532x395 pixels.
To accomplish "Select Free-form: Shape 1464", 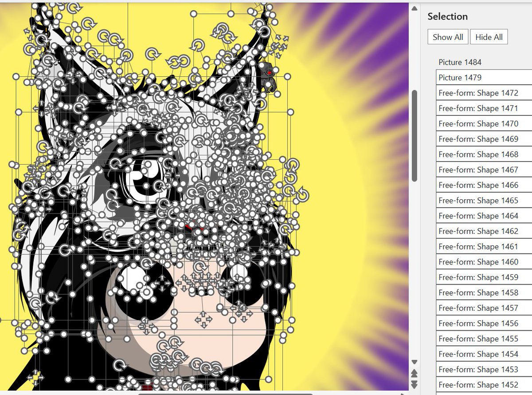I will point(484,216).
